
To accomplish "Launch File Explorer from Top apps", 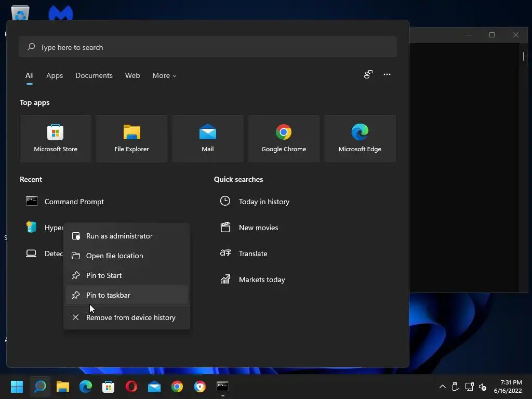I will click(x=131, y=138).
